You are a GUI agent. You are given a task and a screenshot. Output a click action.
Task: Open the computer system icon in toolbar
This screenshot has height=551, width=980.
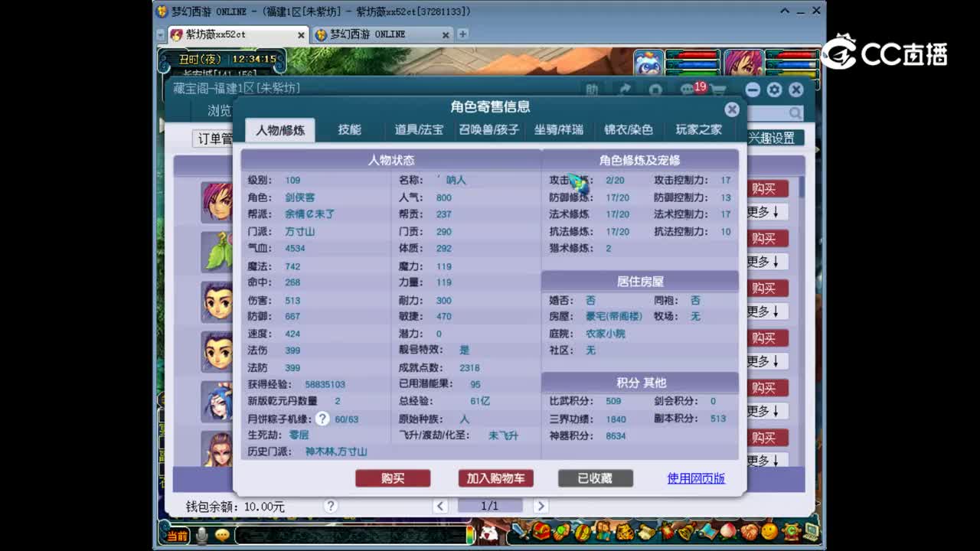(812, 531)
